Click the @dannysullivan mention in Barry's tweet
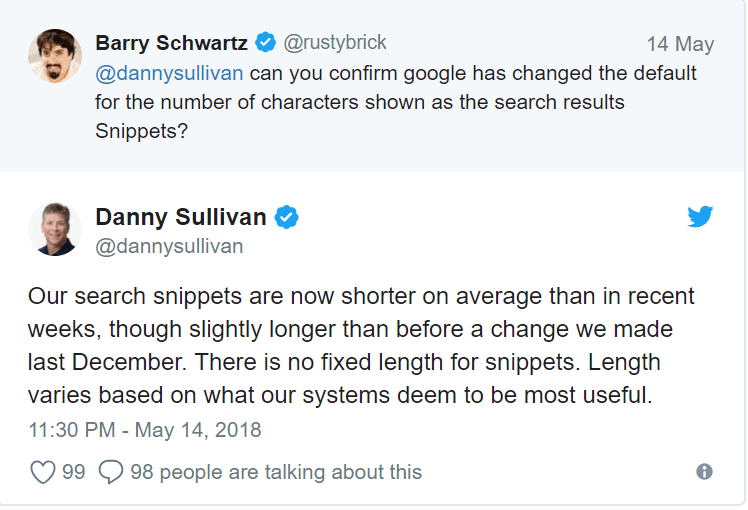Viewport: 748px width, 510px height. coord(169,73)
